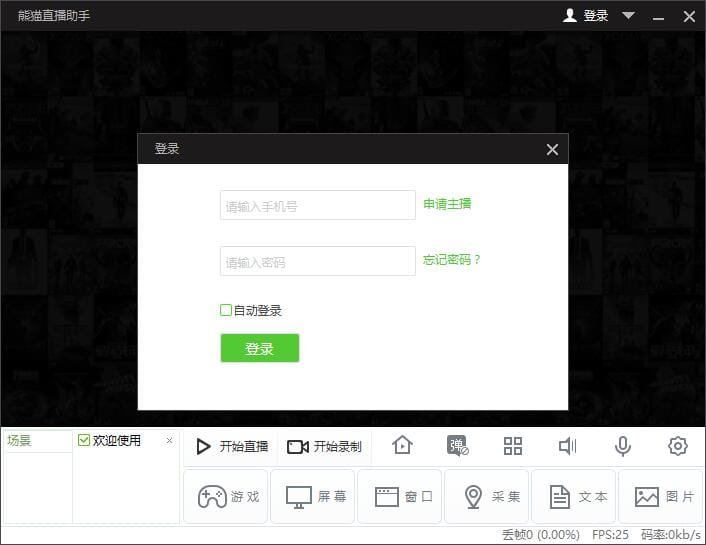706x545 pixels.
Task: Open the grid layout icon
Action: click(512, 446)
